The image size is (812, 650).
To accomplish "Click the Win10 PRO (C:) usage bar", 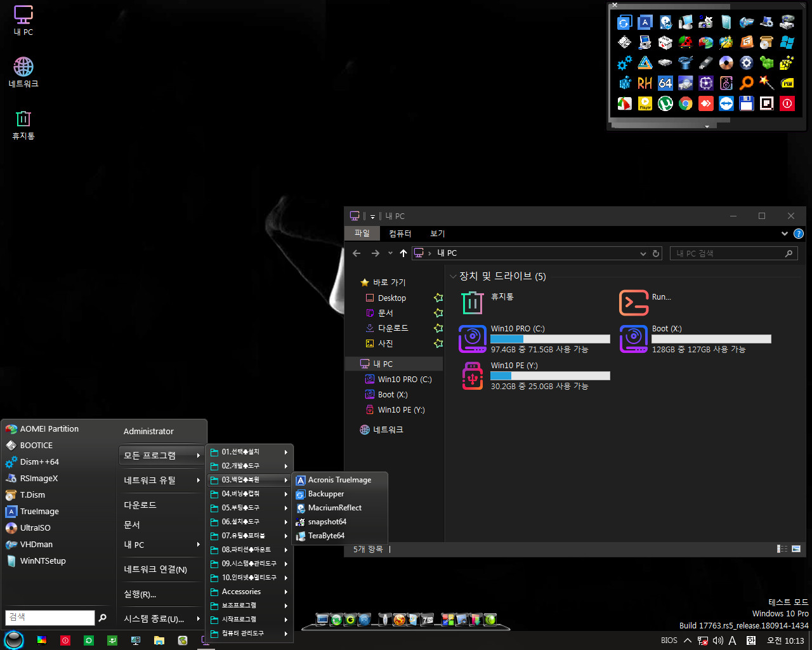I will (x=550, y=339).
